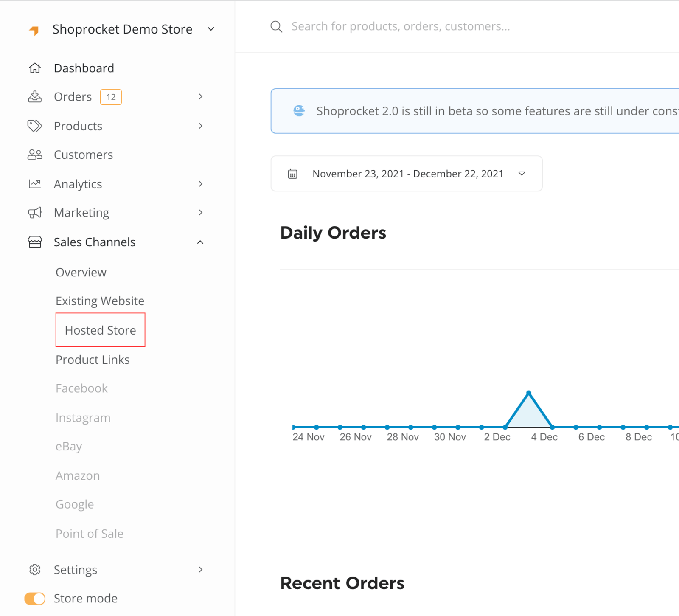Image resolution: width=679 pixels, height=616 pixels.
Task: Click the Analytics chart icon
Action: coord(35,184)
